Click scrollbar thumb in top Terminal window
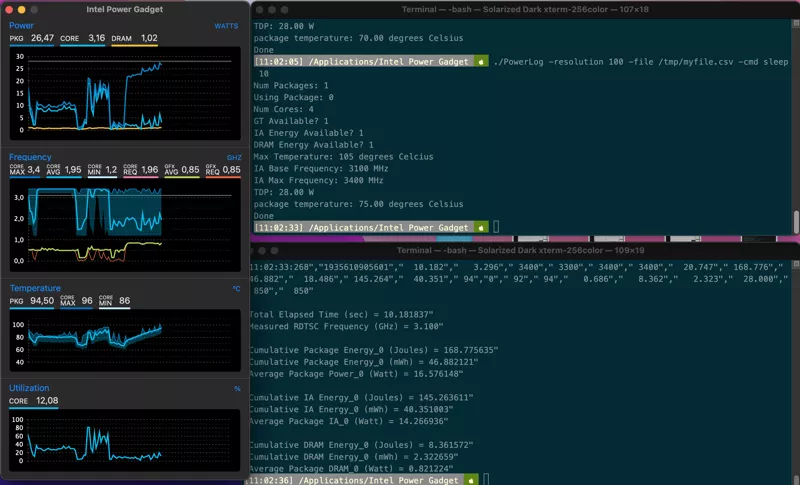800x485 pixels. (796, 221)
